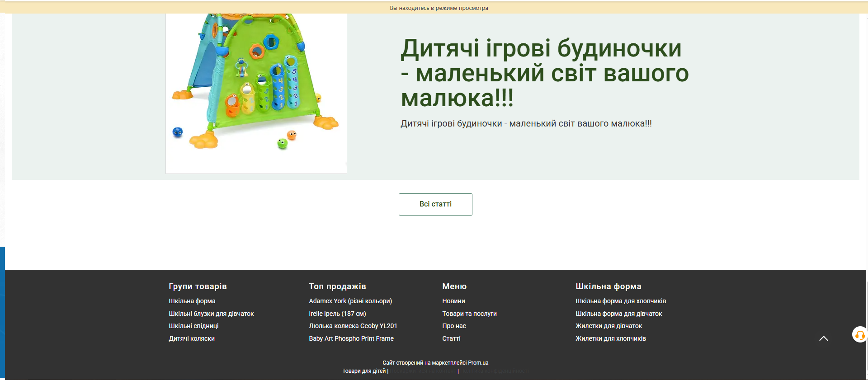Open 'Шкільна форма для хлопчиків'

pyautogui.click(x=620, y=301)
